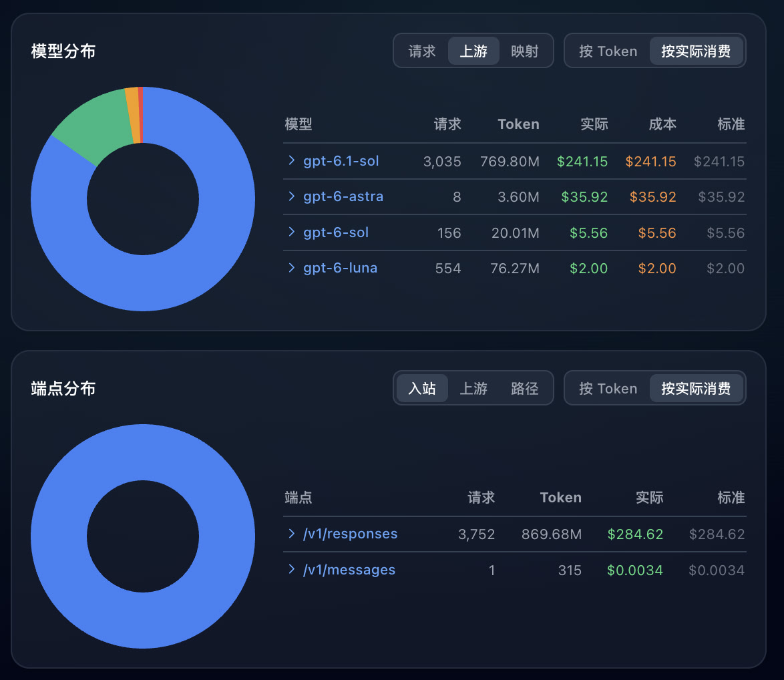Open the gpt-6-astra model link
The image size is (784, 680).
pos(343,196)
